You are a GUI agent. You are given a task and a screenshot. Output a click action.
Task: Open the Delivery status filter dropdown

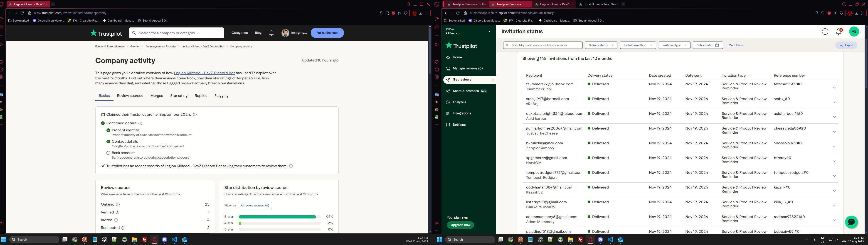point(601,45)
